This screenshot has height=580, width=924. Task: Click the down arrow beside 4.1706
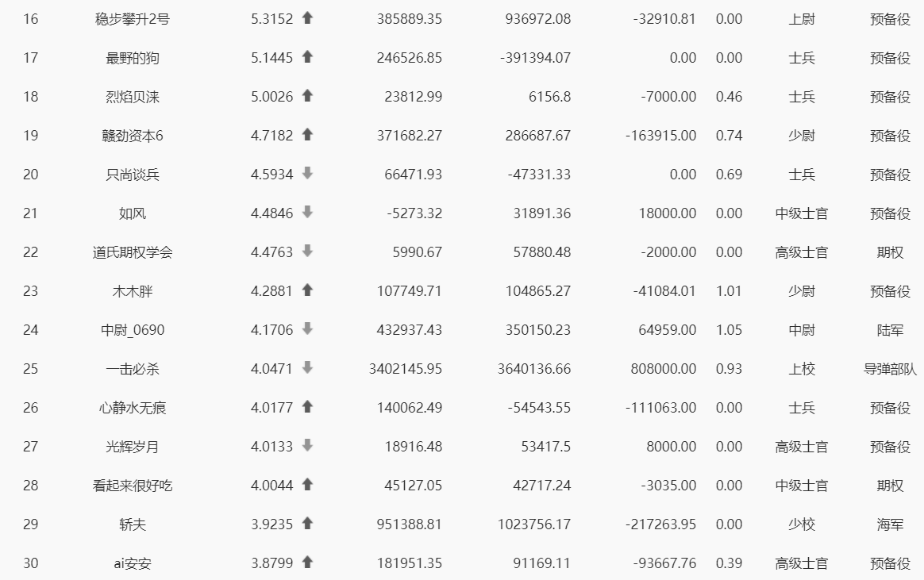307,328
